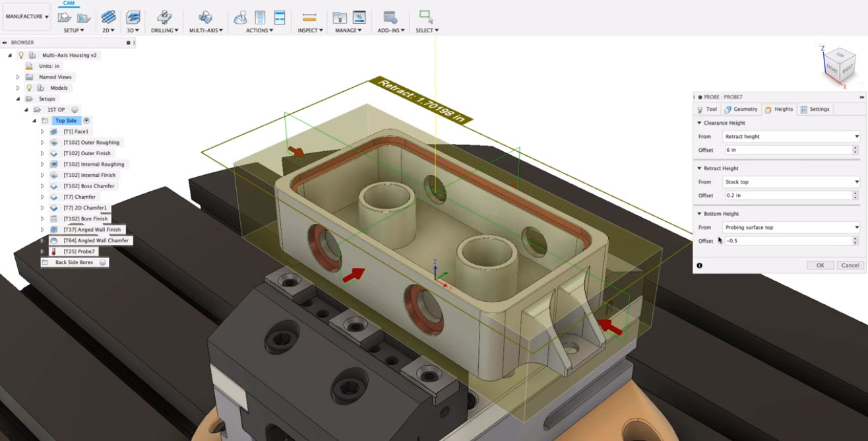Click the Select tool icon
The image size is (868, 441).
pyautogui.click(x=426, y=17)
